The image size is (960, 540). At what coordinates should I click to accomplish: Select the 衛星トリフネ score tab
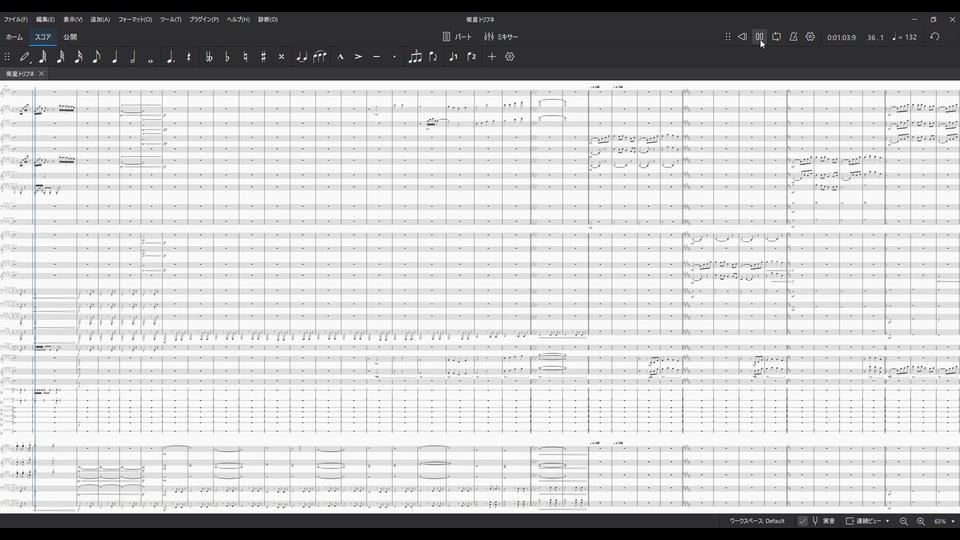[20, 73]
